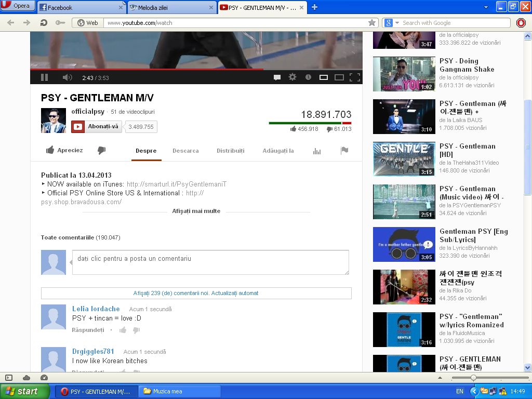Click the comment input box
532x399 pixels.
[210, 262]
